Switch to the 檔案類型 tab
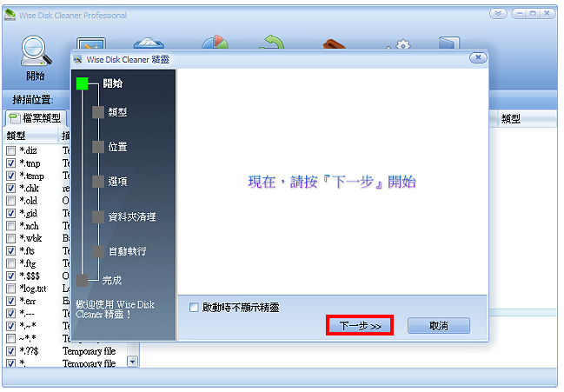This screenshot has width=564, height=392. coord(36,118)
